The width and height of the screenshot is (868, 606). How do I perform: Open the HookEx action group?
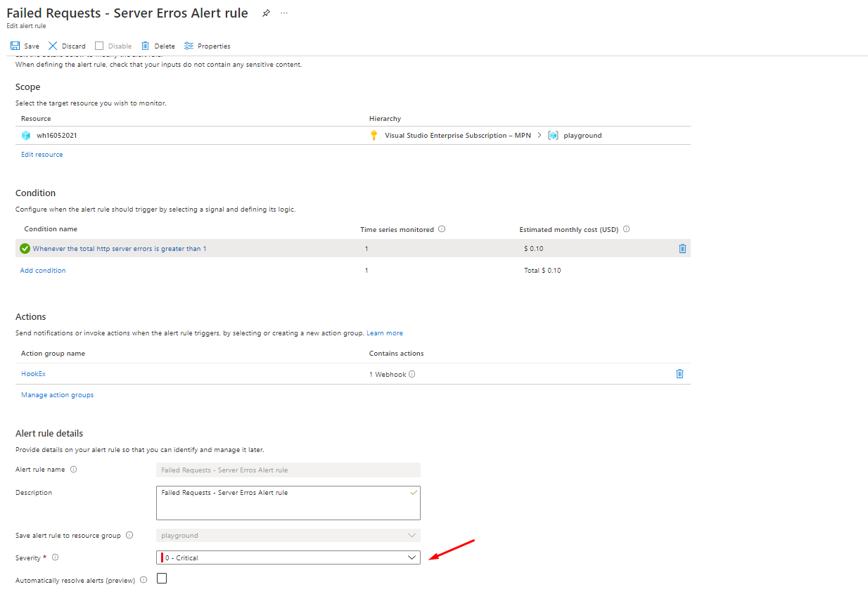33,374
